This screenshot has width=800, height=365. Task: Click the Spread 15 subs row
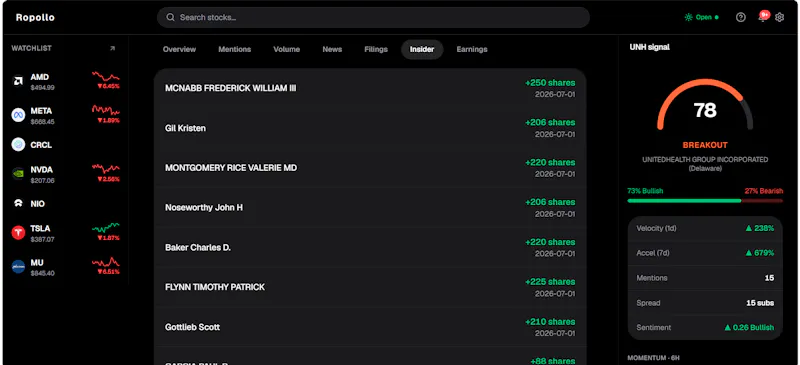coord(705,303)
